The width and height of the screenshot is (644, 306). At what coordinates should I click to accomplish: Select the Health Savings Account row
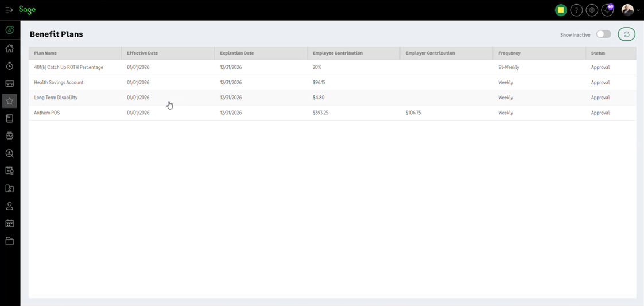click(59, 83)
